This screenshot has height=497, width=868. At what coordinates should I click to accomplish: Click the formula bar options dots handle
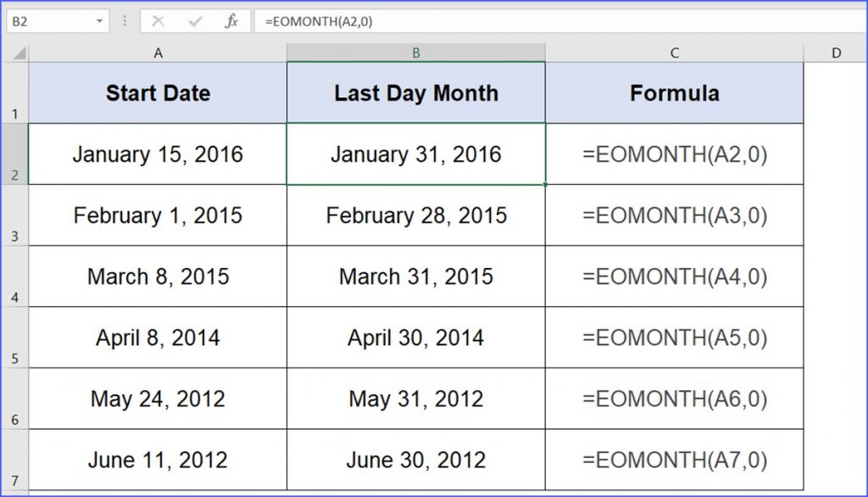tap(125, 21)
